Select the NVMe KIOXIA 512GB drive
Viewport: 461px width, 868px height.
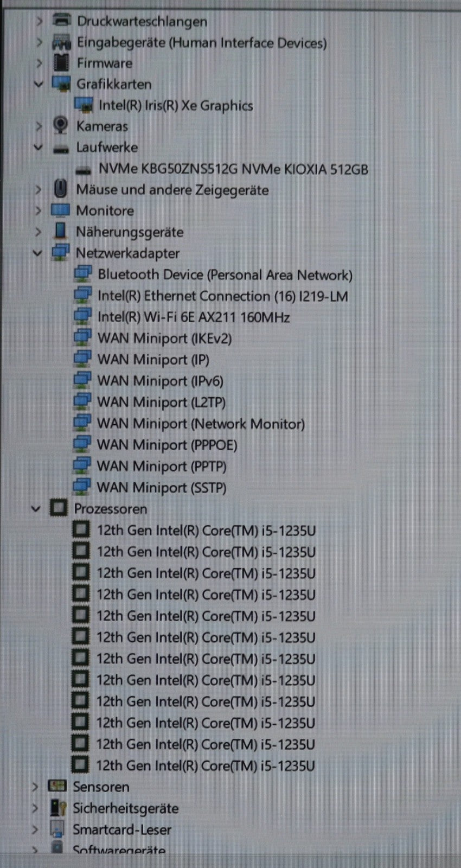(233, 169)
